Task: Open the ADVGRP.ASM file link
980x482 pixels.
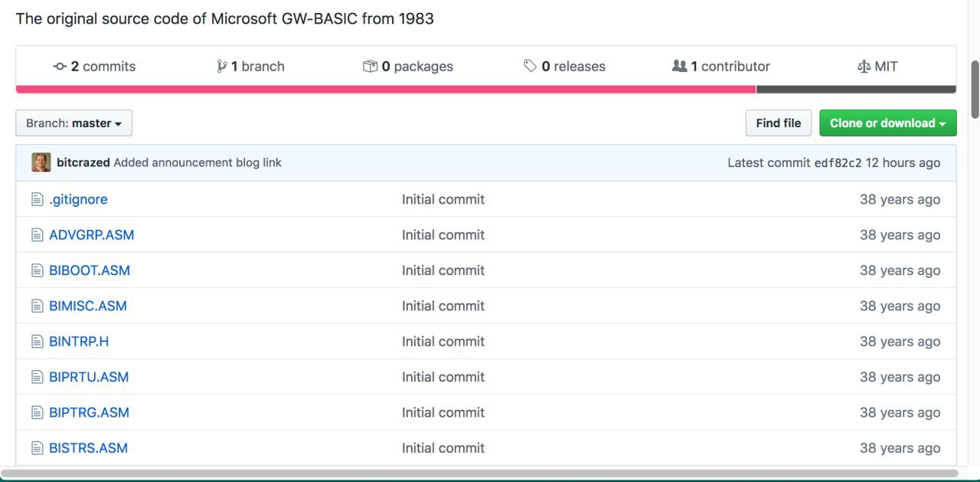Action: (x=91, y=234)
